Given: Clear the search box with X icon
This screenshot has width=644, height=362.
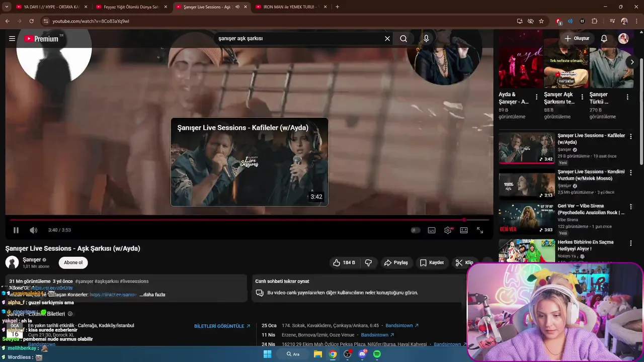Looking at the screenshot, I should click(387, 38).
